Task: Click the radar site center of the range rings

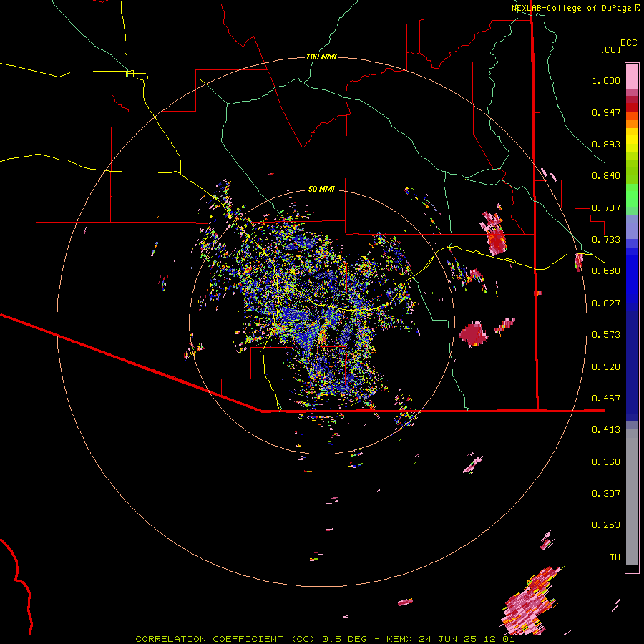Action: [x=322, y=321]
